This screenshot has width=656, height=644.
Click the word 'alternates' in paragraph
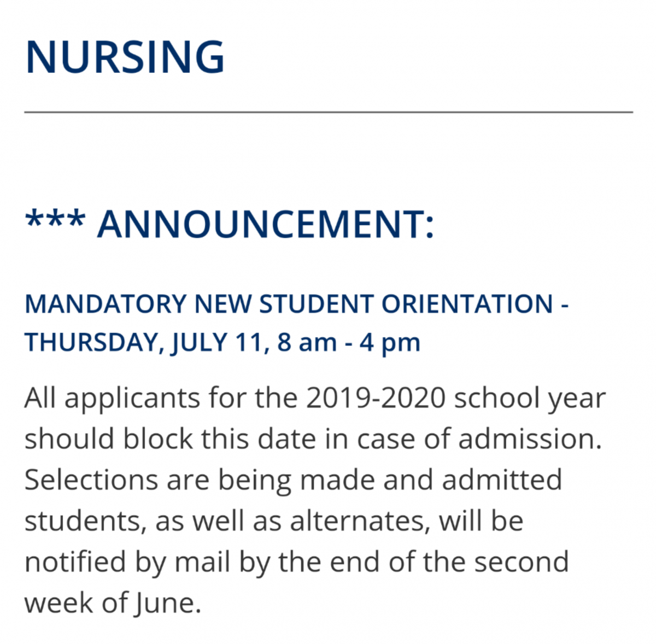point(356,521)
